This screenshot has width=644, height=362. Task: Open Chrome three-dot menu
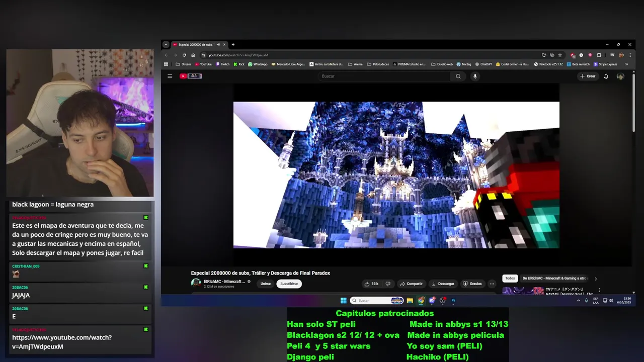[630, 55]
